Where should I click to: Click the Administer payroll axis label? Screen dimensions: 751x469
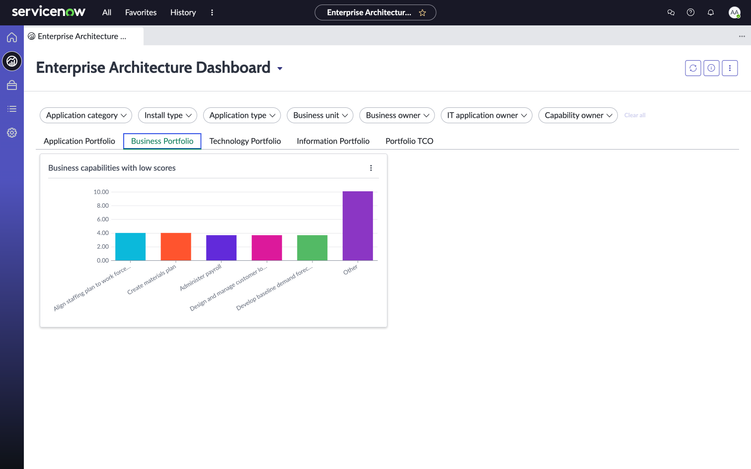200,277
